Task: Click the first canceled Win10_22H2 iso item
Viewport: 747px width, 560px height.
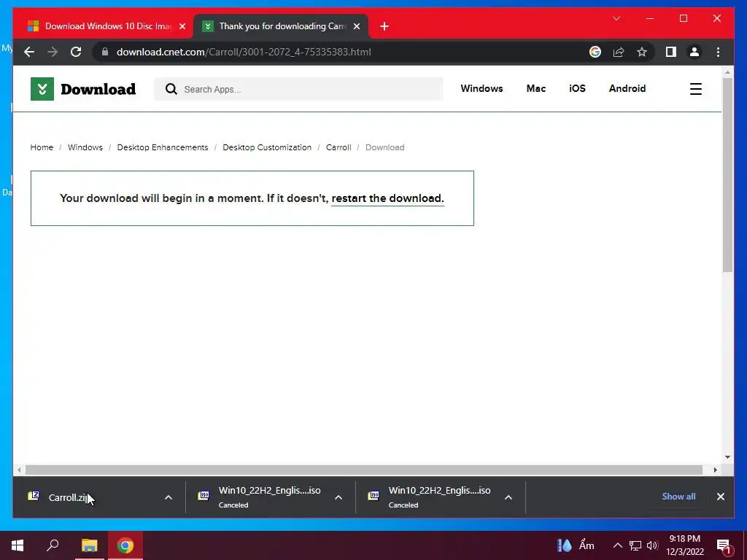Action: click(261, 497)
